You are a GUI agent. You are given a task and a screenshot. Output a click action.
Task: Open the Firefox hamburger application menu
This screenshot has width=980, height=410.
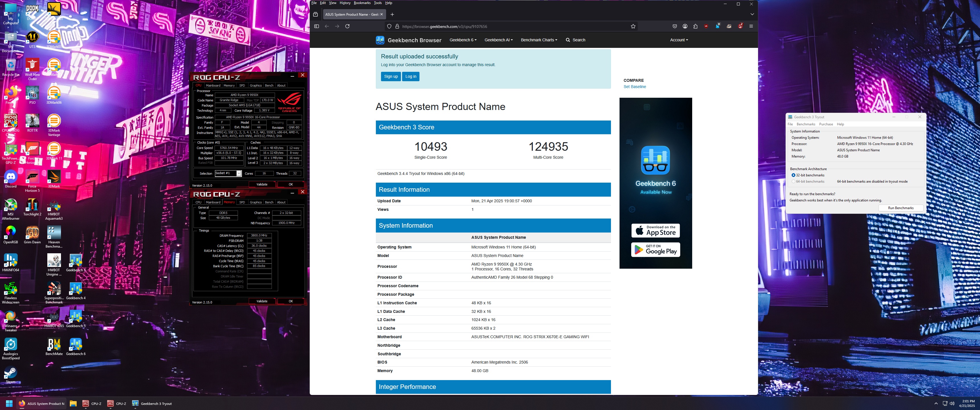tap(751, 26)
